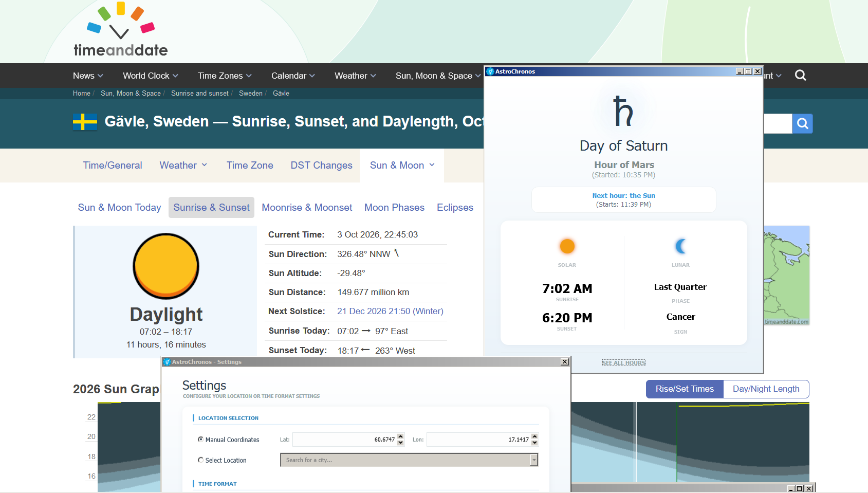
Task: Click the blue location search button
Action: [x=802, y=123]
